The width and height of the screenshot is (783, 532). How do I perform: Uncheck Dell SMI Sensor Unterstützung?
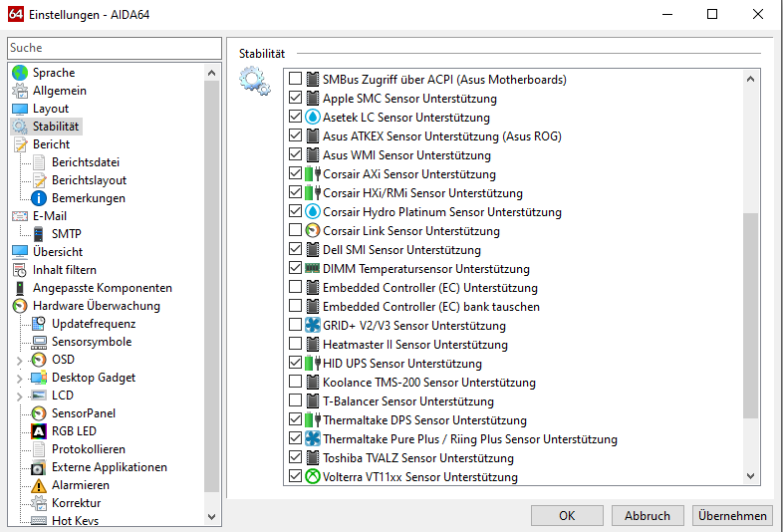(x=295, y=249)
